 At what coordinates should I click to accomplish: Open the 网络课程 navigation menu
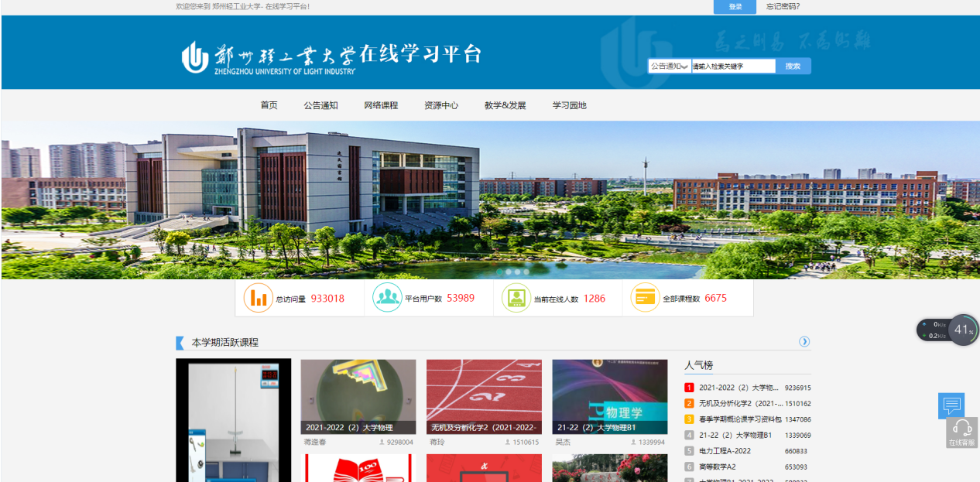(x=381, y=105)
